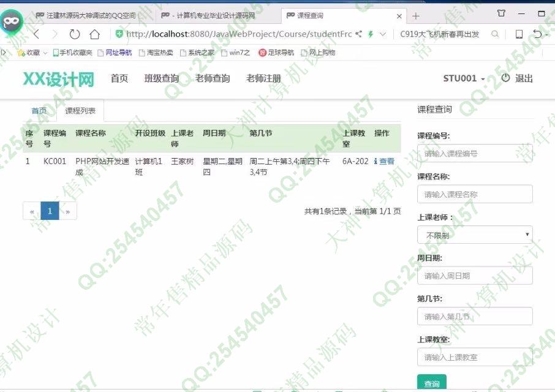Open 淘宝热卖 bookmark

click(x=156, y=53)
